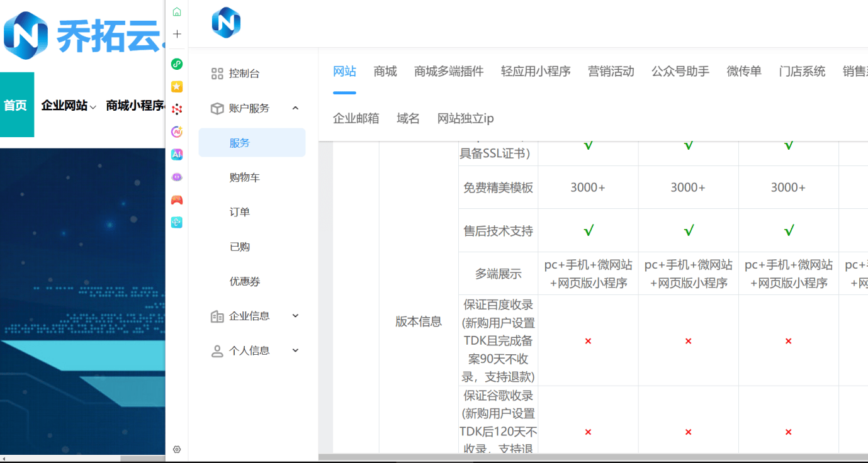The image size is (868, 463).
Task: Click the 首页 button on the website
Action: point(16,105)
